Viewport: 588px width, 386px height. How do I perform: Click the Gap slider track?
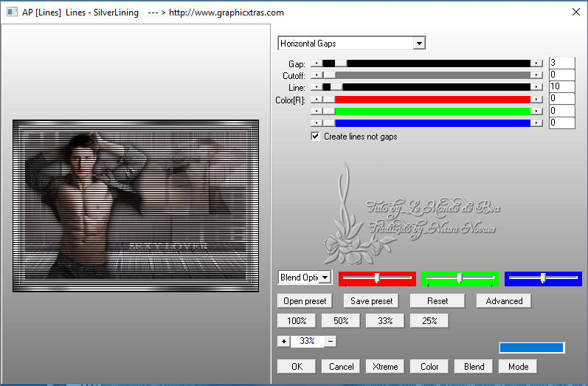point(426,63)
